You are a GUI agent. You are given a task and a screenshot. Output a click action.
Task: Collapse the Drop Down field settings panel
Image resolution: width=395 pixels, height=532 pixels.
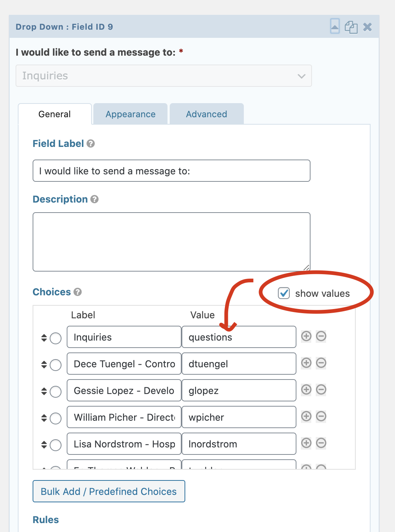point(335,27)
